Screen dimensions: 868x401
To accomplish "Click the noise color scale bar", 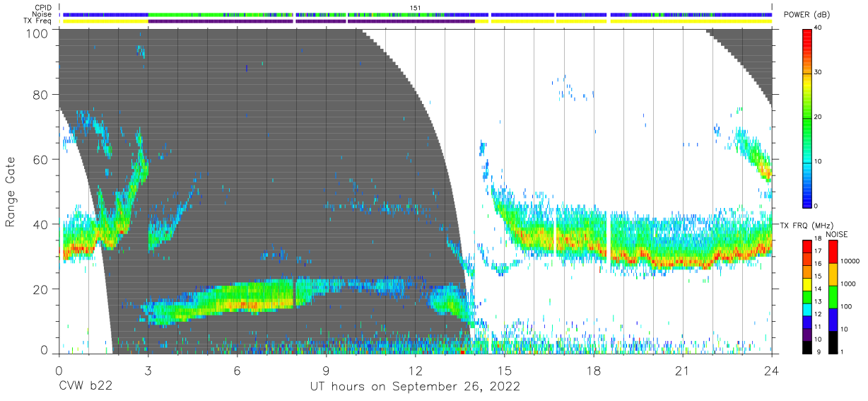I will click(x=833, y=296).
